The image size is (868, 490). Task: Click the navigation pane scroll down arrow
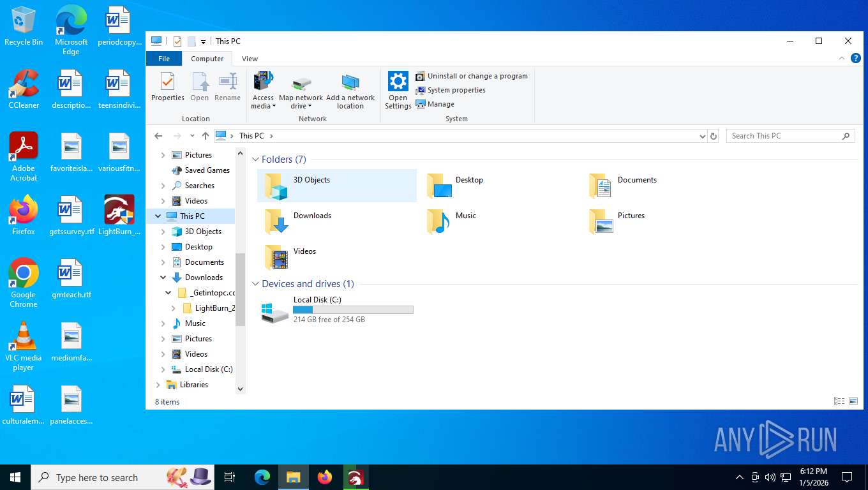point(241,389)
